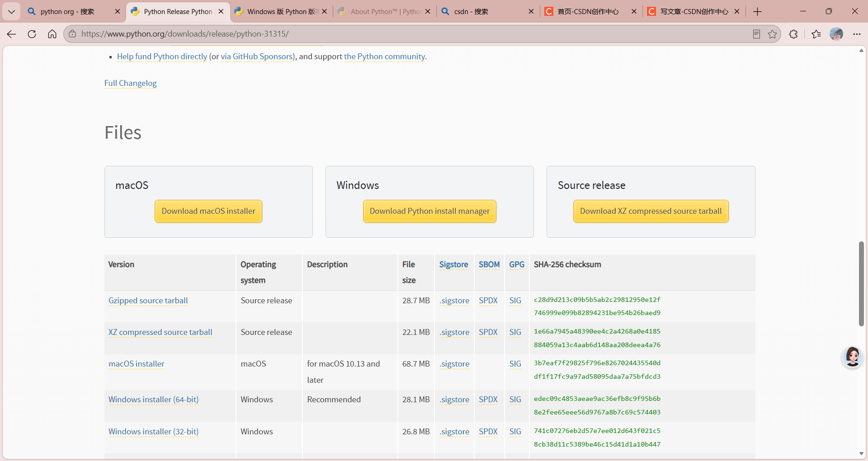The image size is (868, 461).
Task: Switch to 写文章-CSDN创作中心 tab
Action: (x=694, y=11)
